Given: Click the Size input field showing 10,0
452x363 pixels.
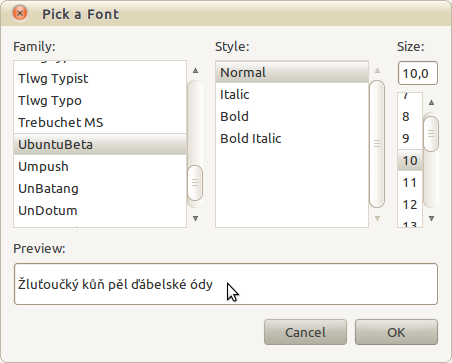Looking at the screenshot, I should pyautogui.click(x=418, y=73).
